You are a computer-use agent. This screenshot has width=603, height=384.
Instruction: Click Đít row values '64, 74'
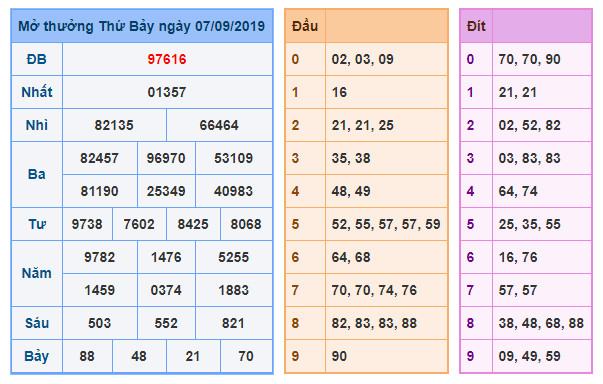click(x=518, y=191)
